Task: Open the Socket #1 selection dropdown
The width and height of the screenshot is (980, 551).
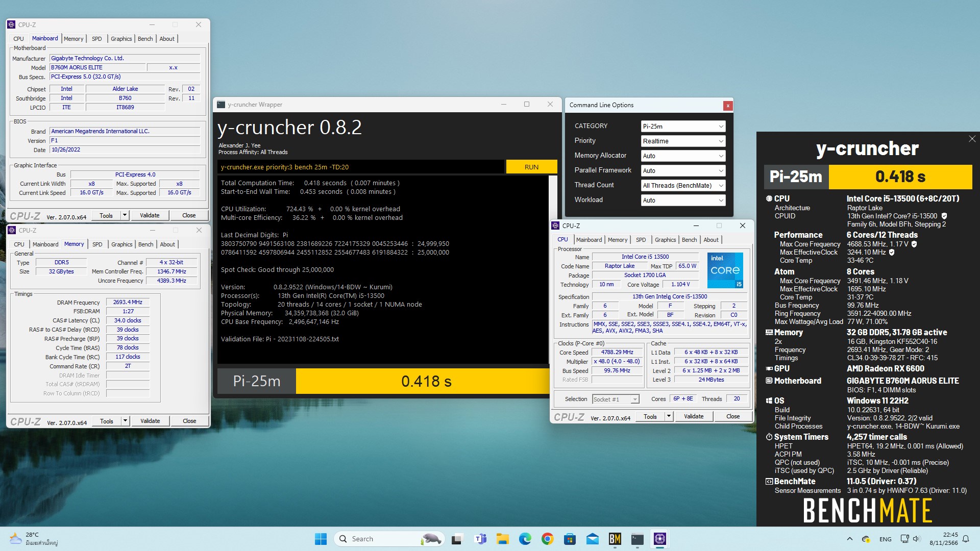Action: click(x=616, y=399)
